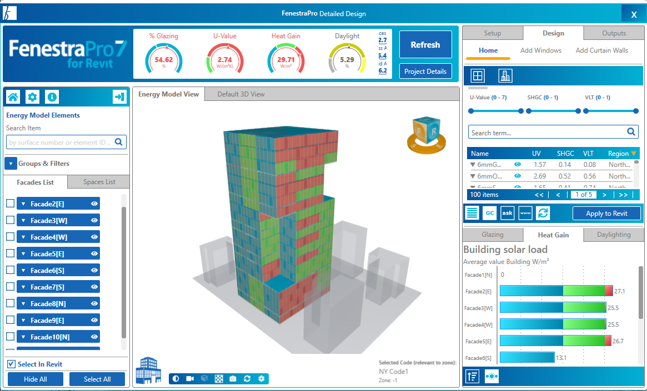Viewport: 647px width, 391px height.
Task: Click the window grid icon in Design panel
Action: click(x=477, y=76)
